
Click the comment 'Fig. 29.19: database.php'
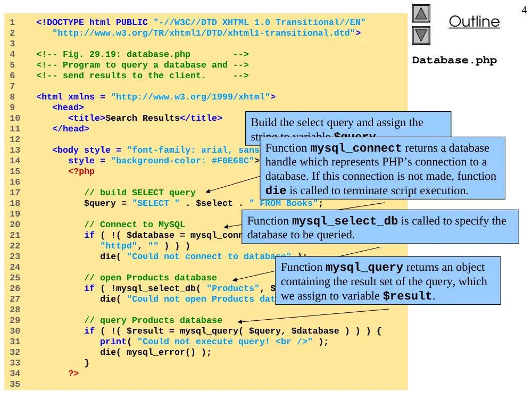pos(143,54)
